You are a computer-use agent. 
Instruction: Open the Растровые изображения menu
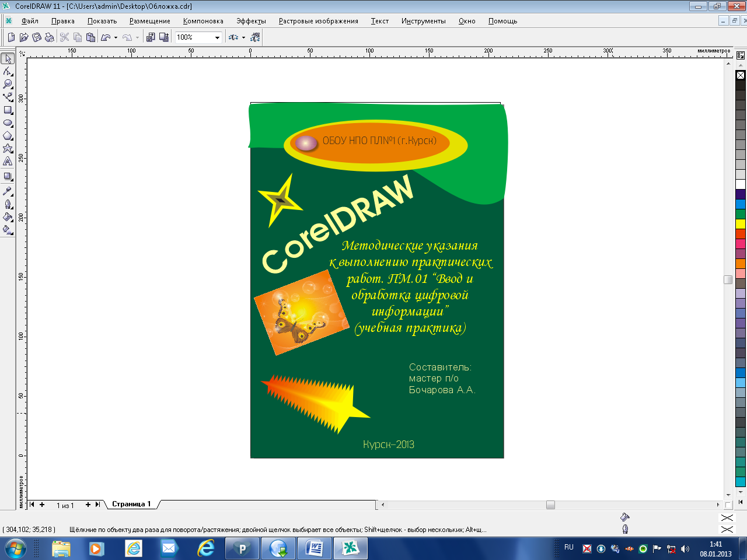coord(319,21)
